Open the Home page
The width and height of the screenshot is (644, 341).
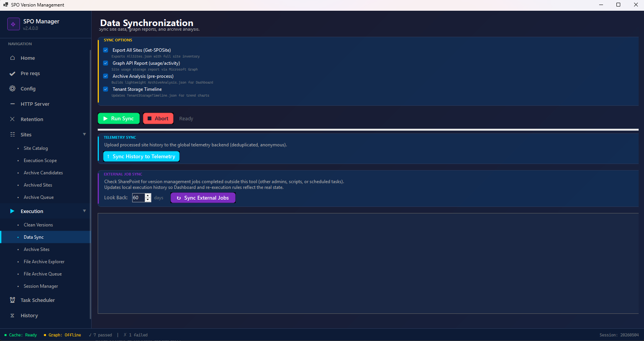tap(45, 58)
